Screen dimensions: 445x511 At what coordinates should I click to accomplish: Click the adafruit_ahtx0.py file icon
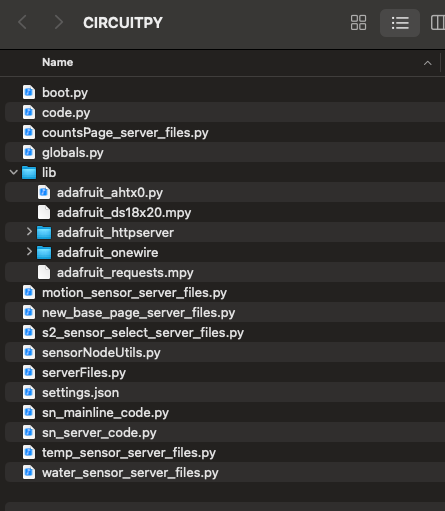click(44, 192)
